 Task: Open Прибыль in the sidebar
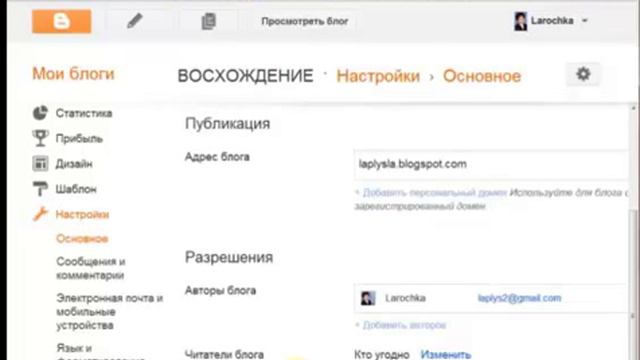click(x=79, y=139)
